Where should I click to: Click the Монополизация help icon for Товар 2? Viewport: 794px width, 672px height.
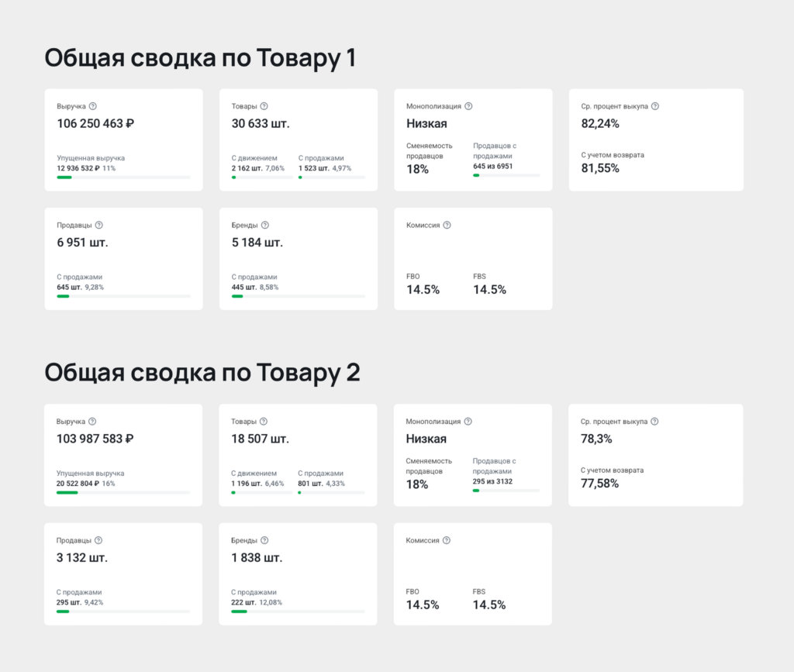pyautogui.click(x=468, y=422)
